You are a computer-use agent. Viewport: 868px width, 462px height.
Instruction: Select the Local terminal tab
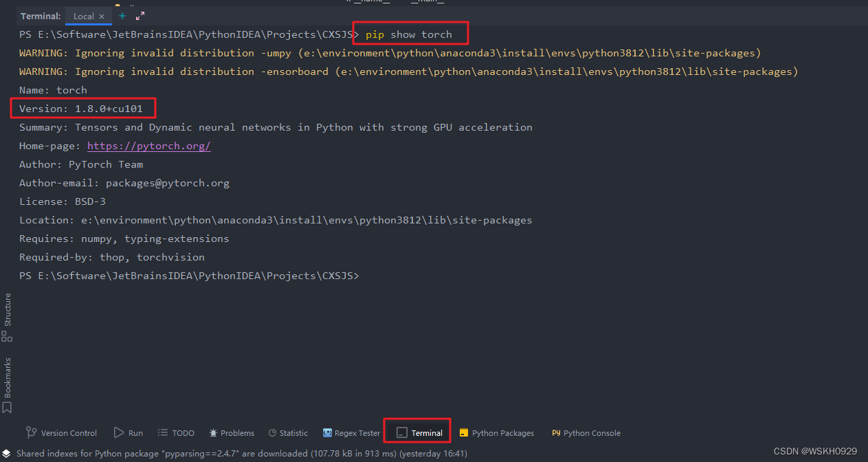coord(83,16)
